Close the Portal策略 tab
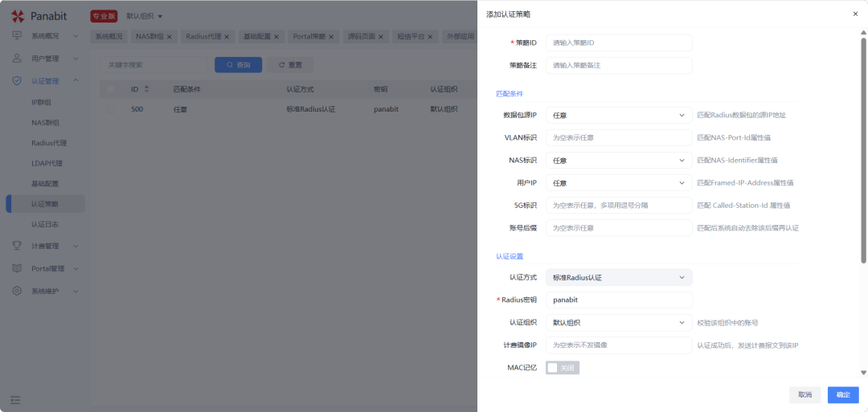This screenshot has width=868, height=412. click(x=331, y=36)
